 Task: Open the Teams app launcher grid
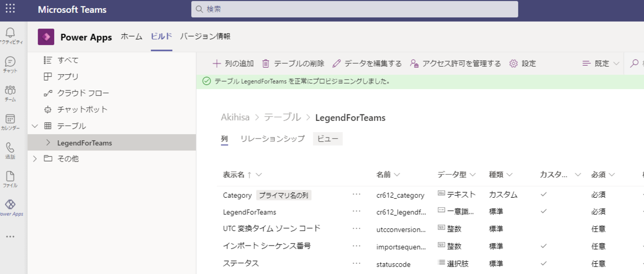tap(10, 9)
